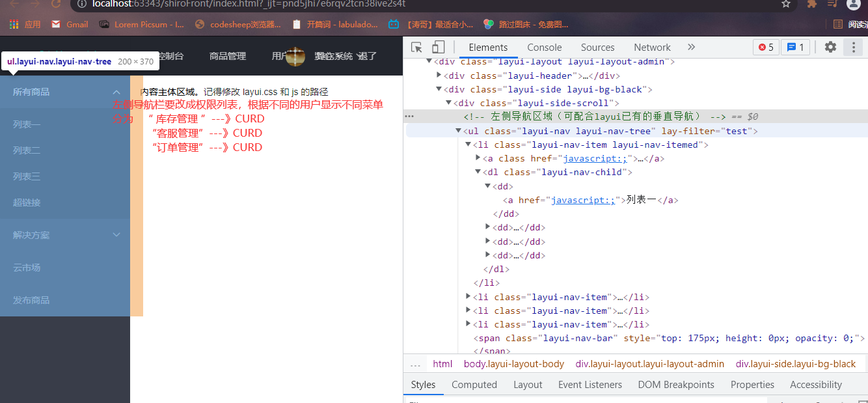The image size is (868, 403).
Task: Collapse the ul layui-nav-tree node
Action: 459,131
